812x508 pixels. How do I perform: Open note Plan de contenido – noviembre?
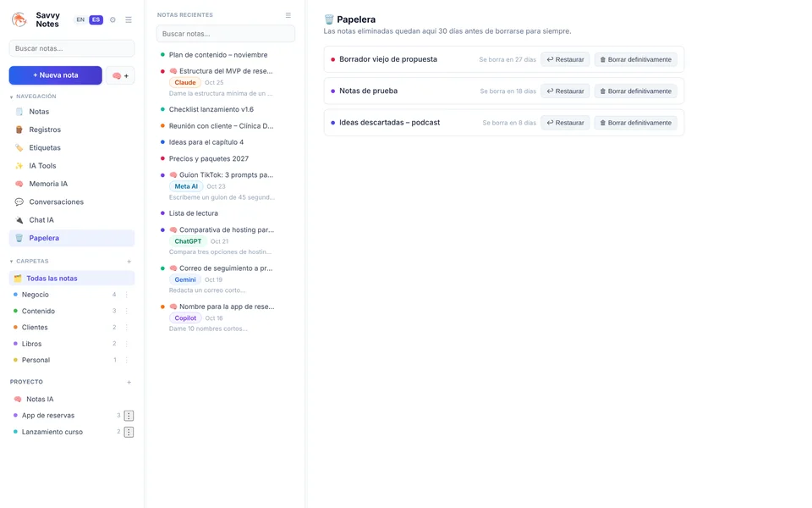[x=218, y=54]
